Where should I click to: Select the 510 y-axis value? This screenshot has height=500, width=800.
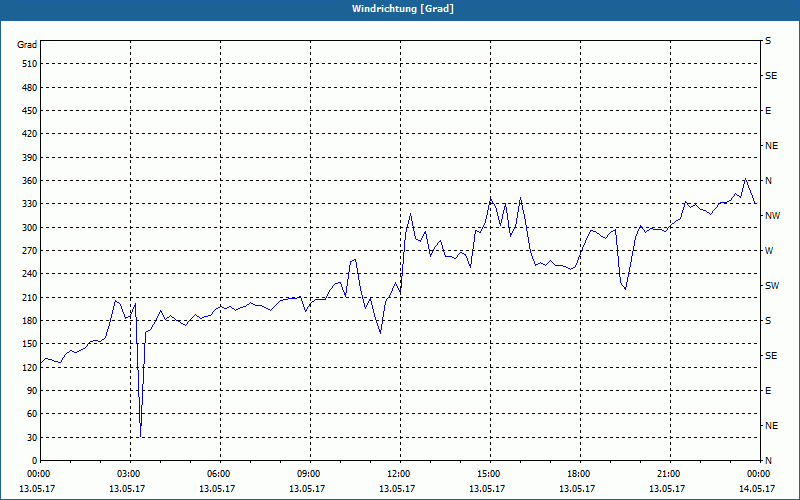pyautogui.click(x=30, y=64)
